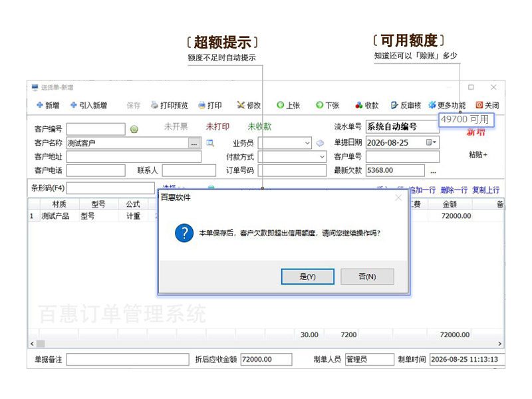Click the 联系人 contact input field
Screen dimensions: 532x399
[189, 170]
